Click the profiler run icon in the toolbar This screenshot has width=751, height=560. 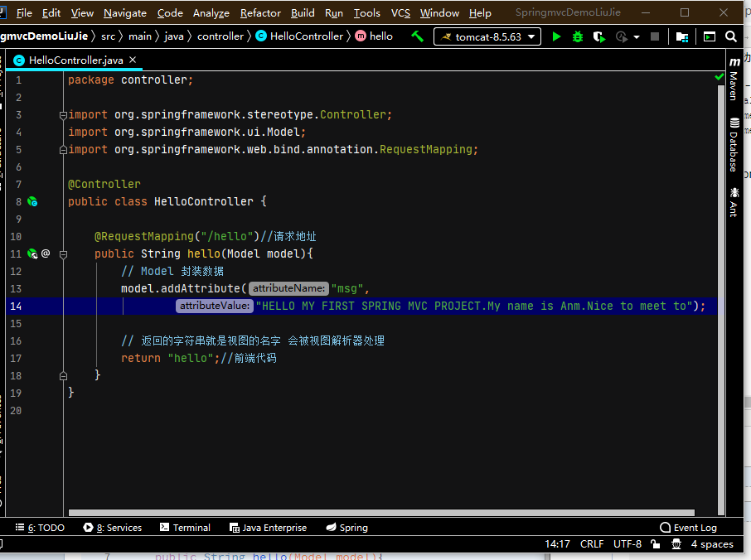click(x=622, y=36)
